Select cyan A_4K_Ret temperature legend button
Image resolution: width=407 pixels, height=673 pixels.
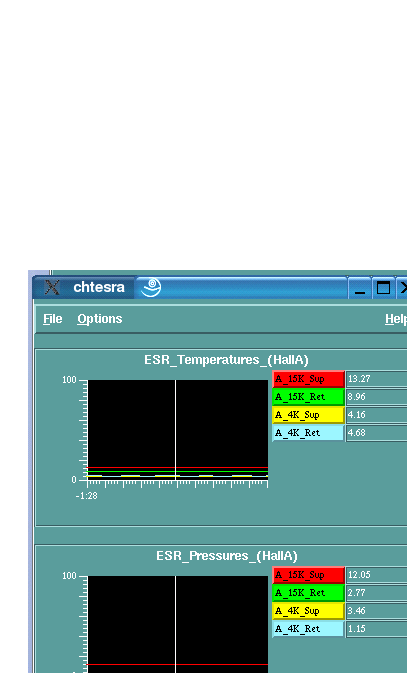coord(308,433)
